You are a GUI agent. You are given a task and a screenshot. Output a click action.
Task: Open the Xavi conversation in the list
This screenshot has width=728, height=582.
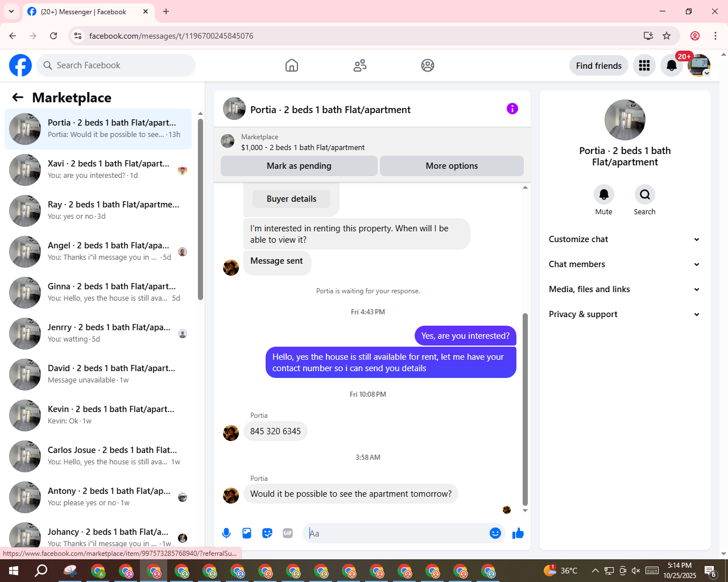[x=98, y=170]
